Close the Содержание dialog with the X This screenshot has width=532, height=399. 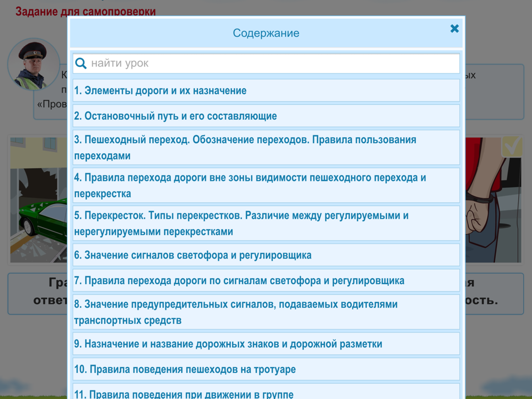[454, 29]
